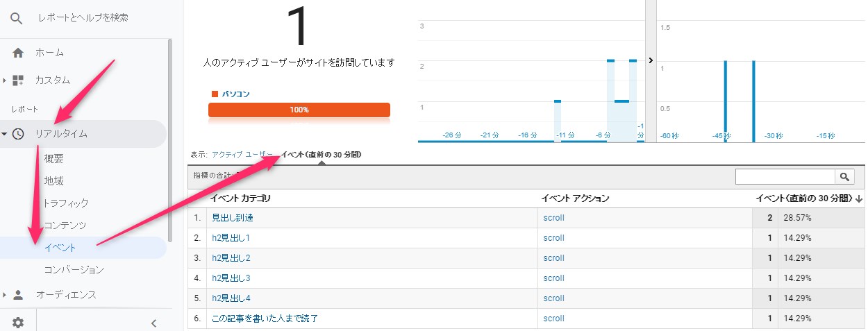Open admin settings gear icon

coord(18,322)
